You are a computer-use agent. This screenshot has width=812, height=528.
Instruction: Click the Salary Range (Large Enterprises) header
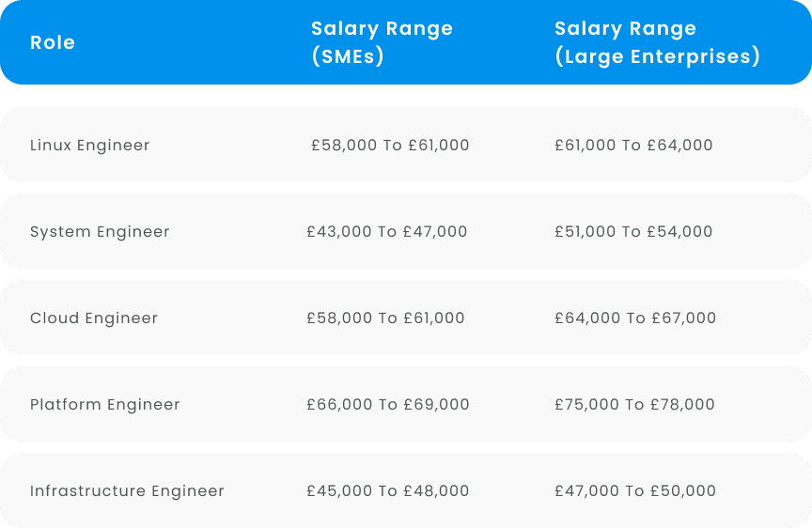pos(657,42)
